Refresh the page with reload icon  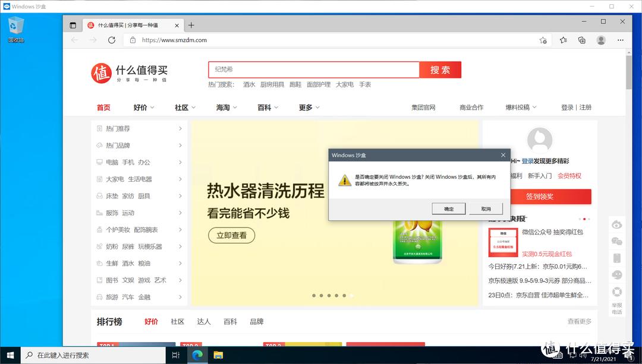[112, 40]
